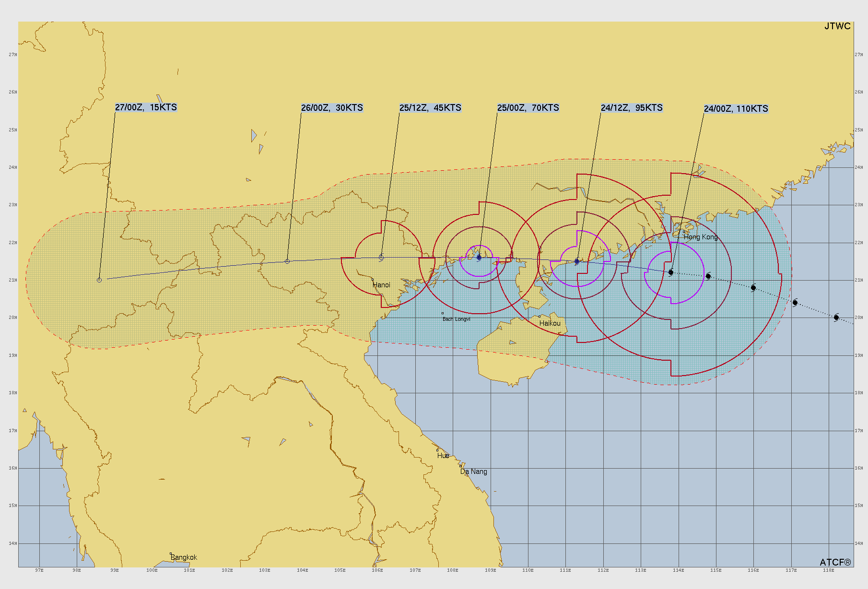Expand the 25/12Z, 45KTS label box
Screen dimensions: 868x589
tap(430, 108)
